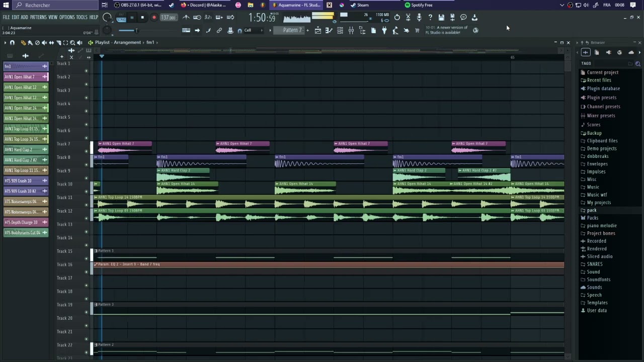Stop playback with the stop button
644x362 pixels.
(142, 18)
